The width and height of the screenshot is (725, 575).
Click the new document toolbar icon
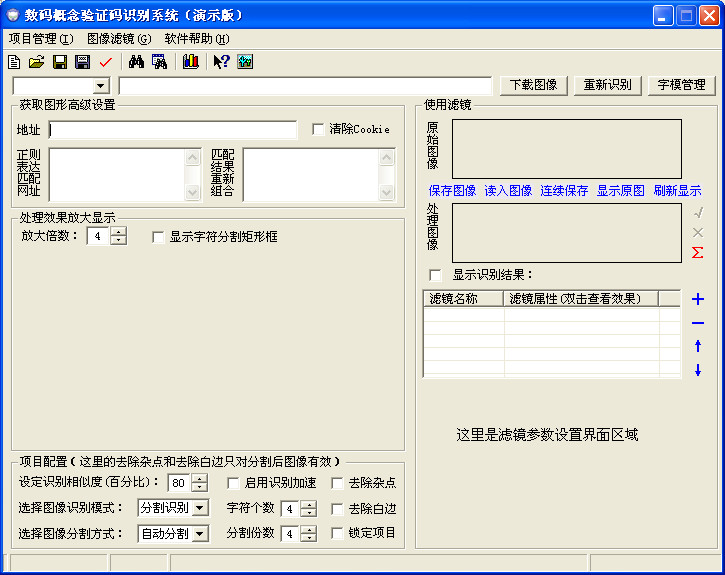(14, 61)
